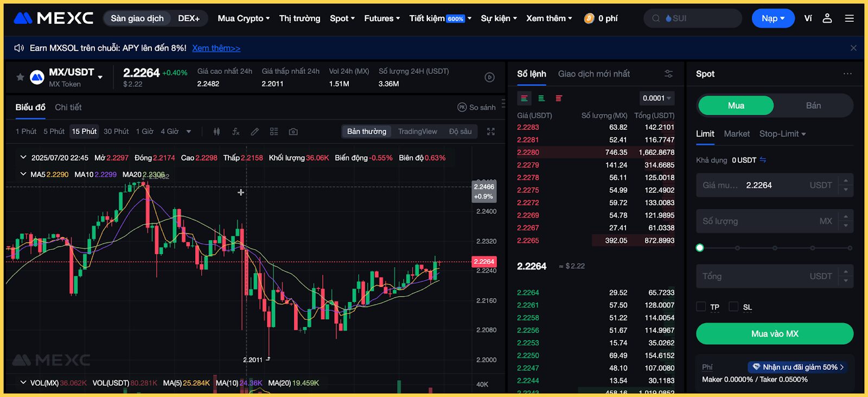Click the MX Token coin logo
The width and height of the screenshot is (868, 397).
point(37,77)
